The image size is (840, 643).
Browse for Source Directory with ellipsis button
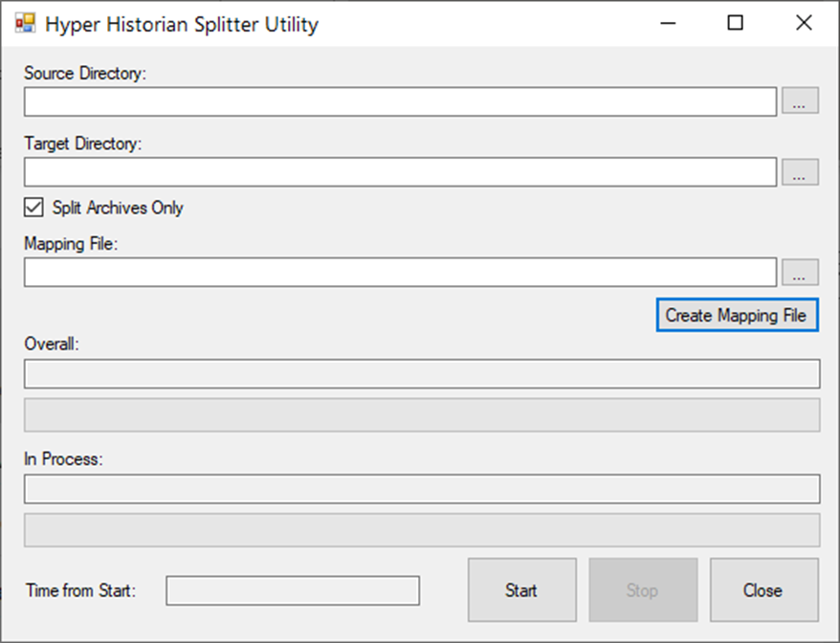tap(800, 100)
